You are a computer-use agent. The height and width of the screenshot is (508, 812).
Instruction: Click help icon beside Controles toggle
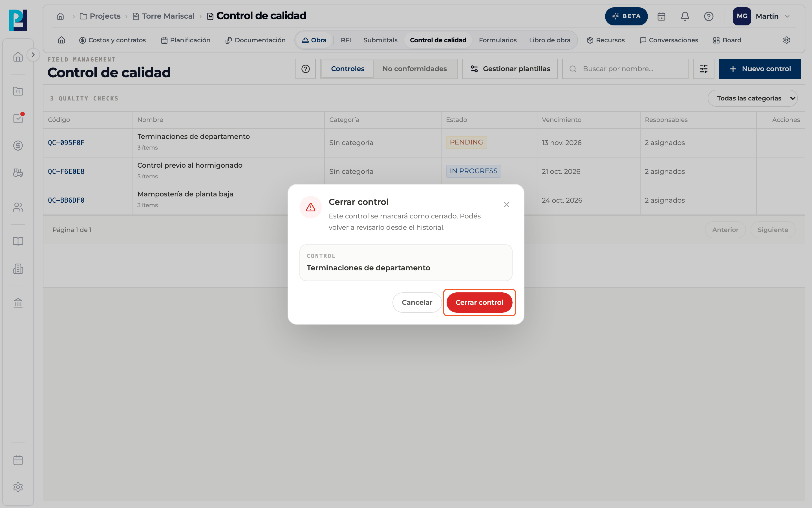click(x=305, y=69)
